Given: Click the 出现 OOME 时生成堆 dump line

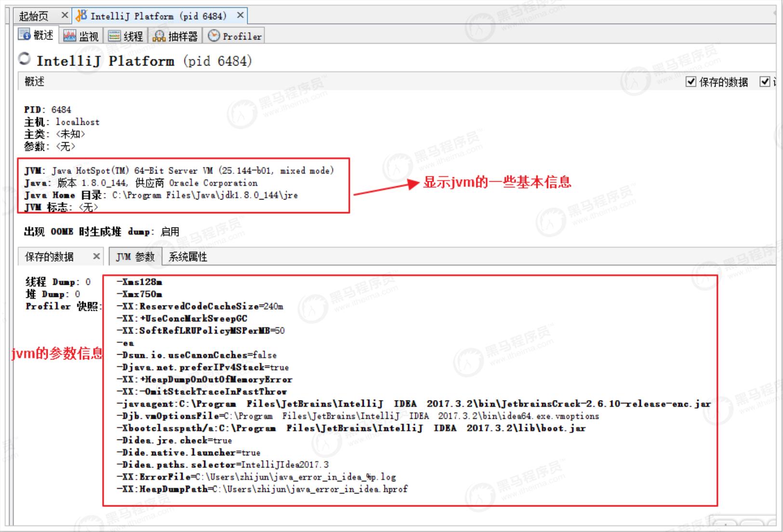Looking at the screenshot, I should pos(102,232).
